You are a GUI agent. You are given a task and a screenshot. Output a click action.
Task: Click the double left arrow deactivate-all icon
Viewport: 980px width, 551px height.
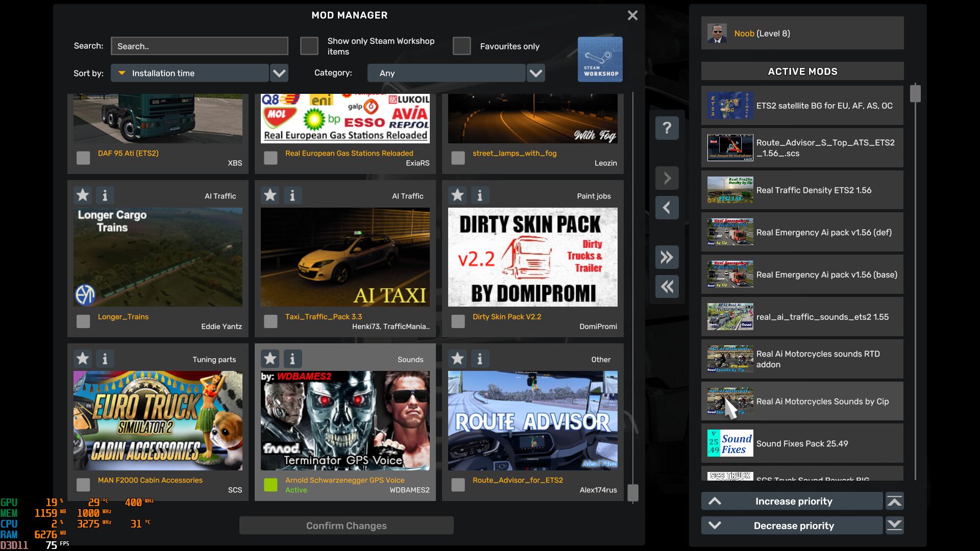click(667, 287)
